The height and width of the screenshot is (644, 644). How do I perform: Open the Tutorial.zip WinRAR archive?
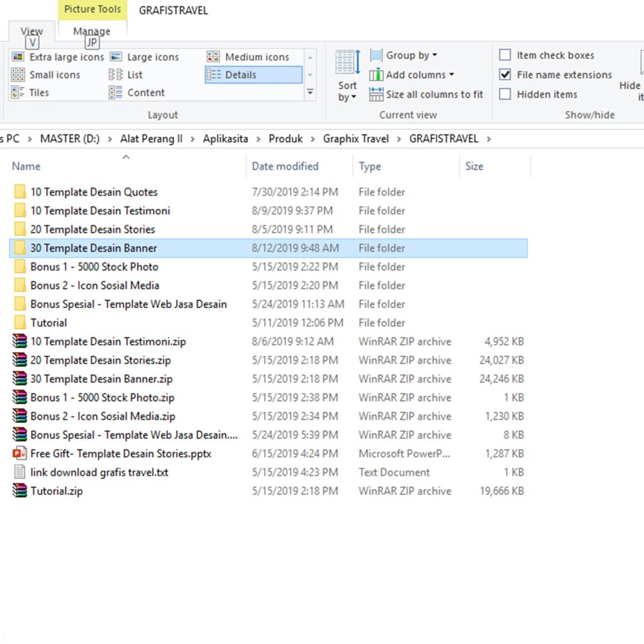pos(56,491)
